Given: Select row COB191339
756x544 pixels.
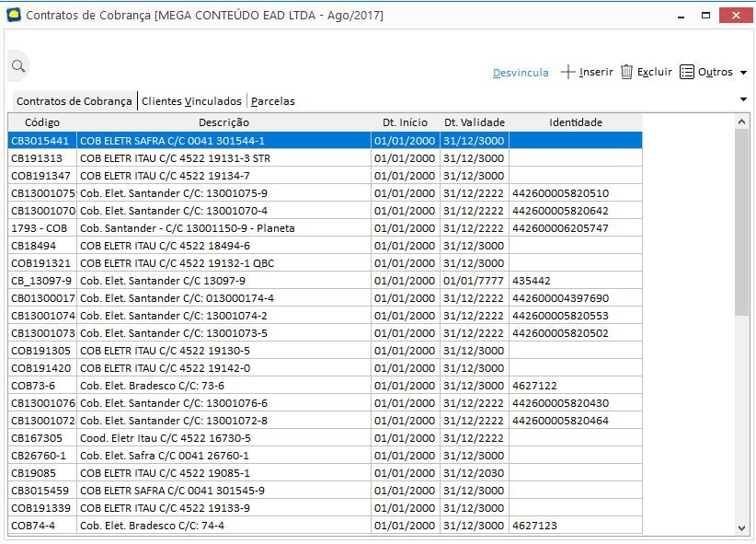Looking at the screenshot, I should (325, 508).
